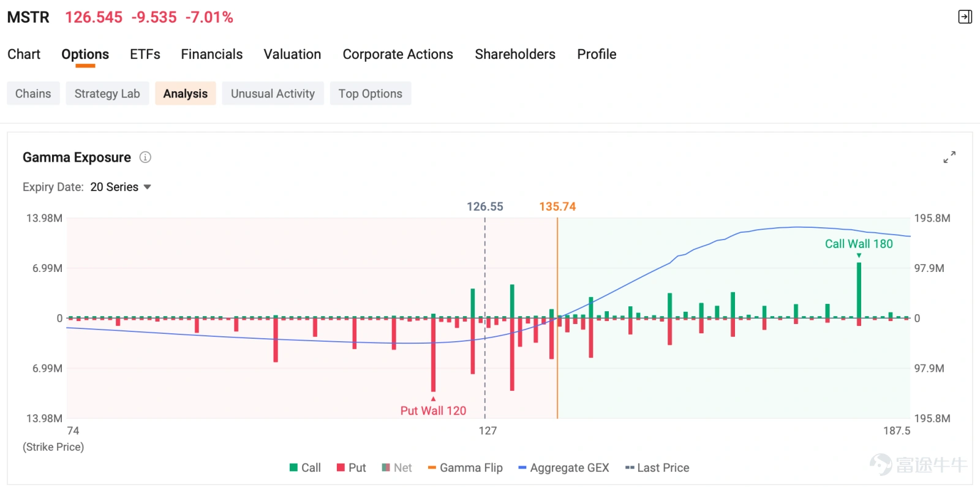
Task: Open the Top Options sub-tab
Action: click(371, 94)
